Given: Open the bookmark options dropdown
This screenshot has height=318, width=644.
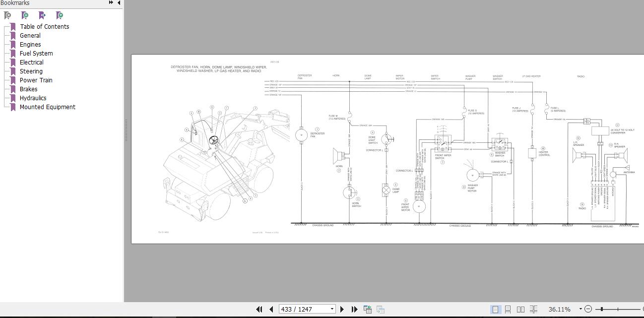Looking at the screenshot, I should click(x=59, y=15).
